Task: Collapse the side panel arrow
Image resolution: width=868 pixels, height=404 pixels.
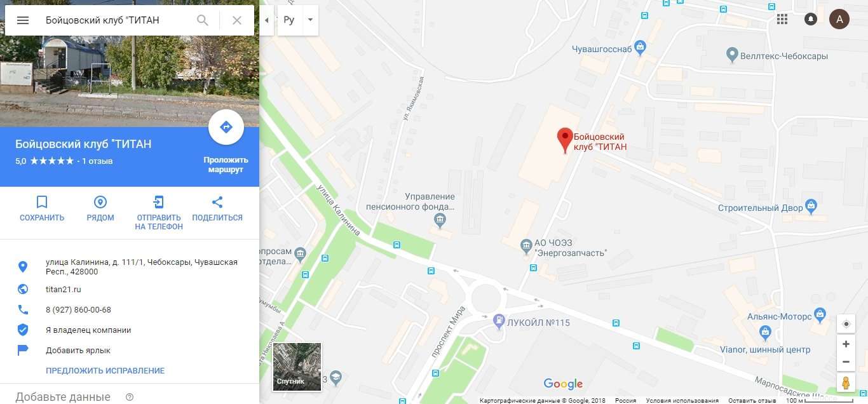Action: (x=267, y=20)
